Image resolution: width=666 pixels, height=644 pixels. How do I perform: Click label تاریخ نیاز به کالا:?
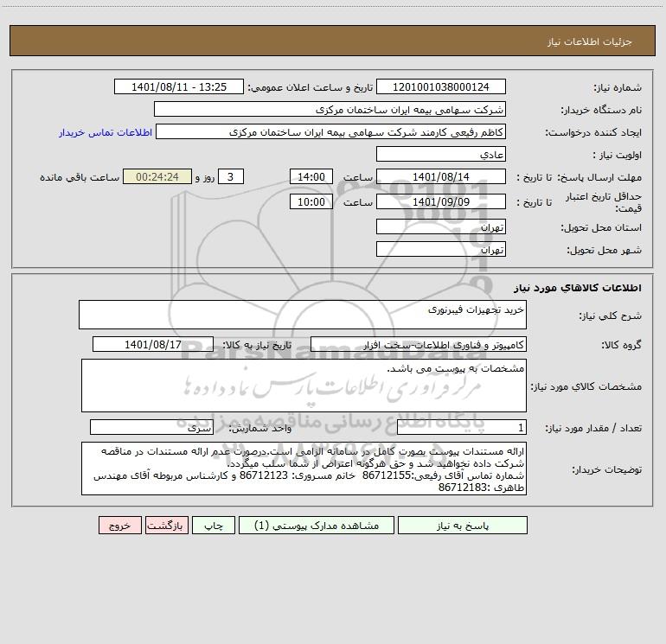click(x=257, y=345)
